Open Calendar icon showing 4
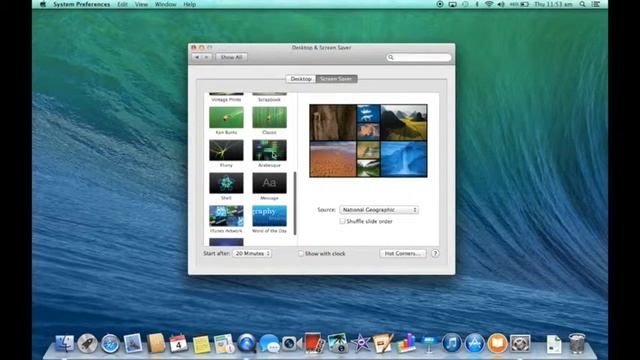Viewport: 640px width, 360px height. [178, 343]
